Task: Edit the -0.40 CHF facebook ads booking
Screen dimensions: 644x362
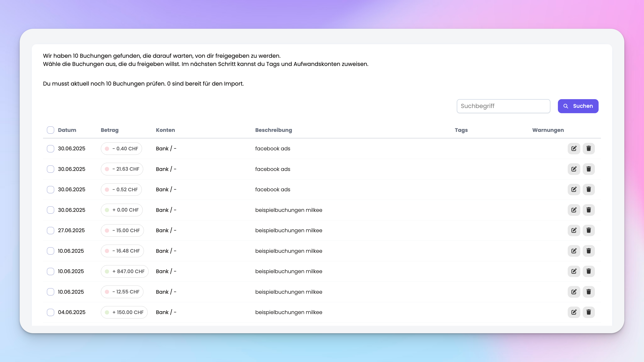Action: tap(574, 148)
